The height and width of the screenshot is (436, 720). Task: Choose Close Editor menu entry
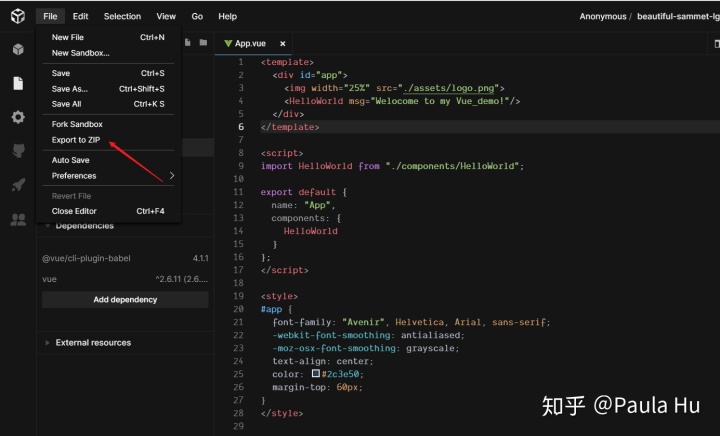[108, 211]
